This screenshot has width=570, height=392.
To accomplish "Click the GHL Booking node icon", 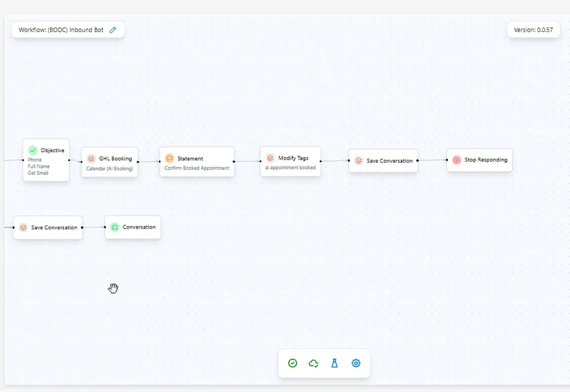I will click(x=91, y=158).
